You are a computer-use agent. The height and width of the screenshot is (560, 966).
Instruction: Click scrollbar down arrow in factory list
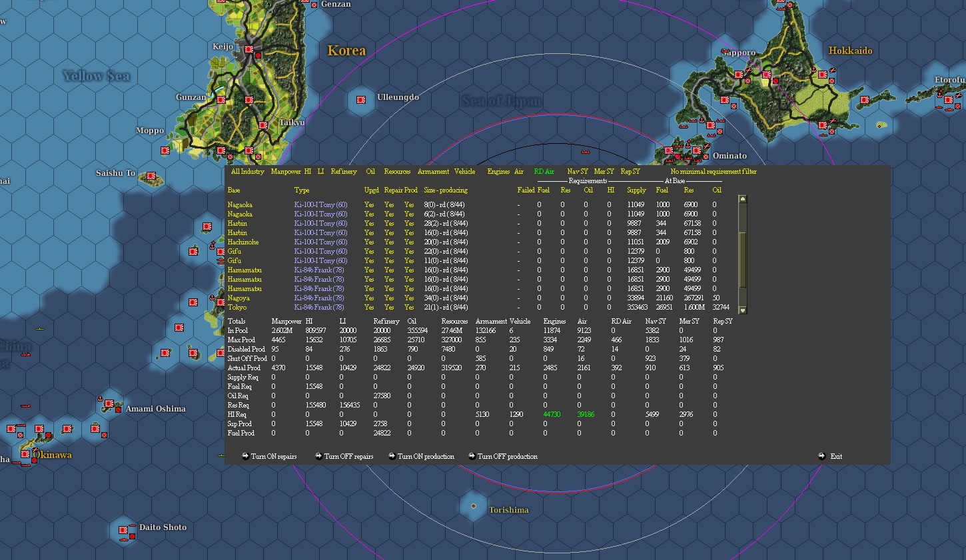[x=743, y=310]
